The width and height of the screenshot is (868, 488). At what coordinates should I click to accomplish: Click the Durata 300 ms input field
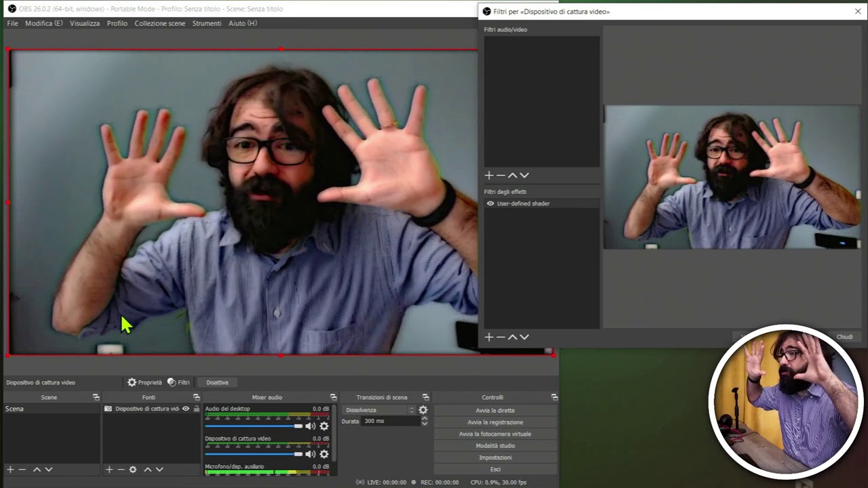click(391, 421)
